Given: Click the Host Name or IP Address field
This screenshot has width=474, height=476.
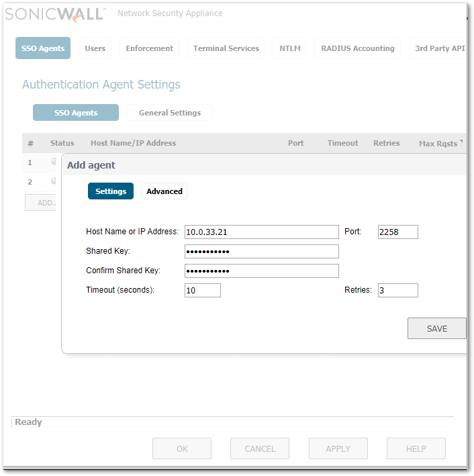Looking at the screenshot, I should (261, 232).
